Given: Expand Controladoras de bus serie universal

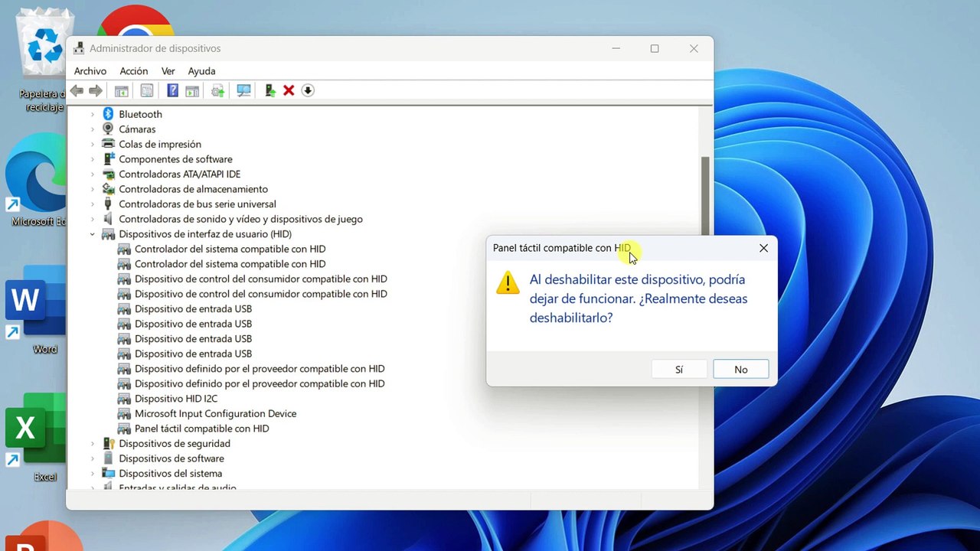Looking at the screenshot, I should click(x=93, y=204).
